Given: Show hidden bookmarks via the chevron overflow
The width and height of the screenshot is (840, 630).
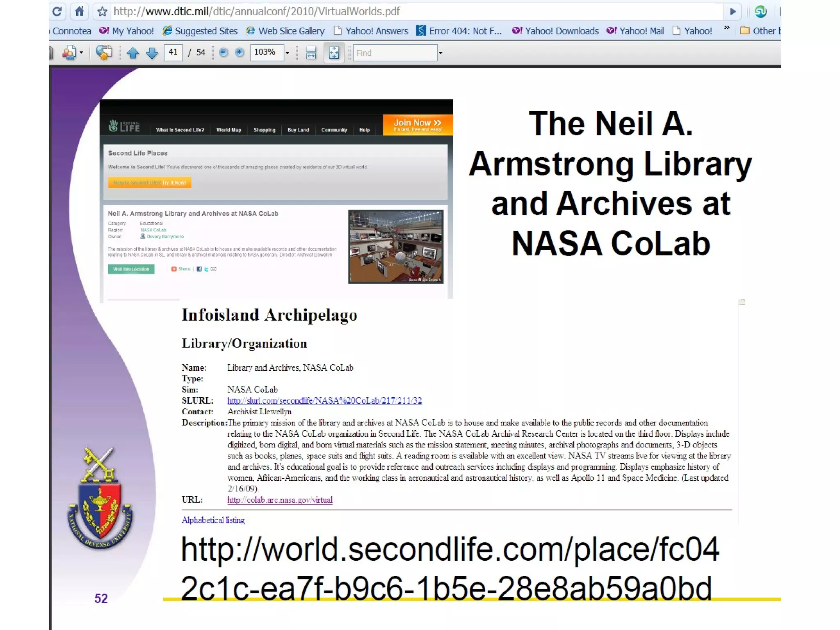Looking at the screenshot, I should pos(727,28).
